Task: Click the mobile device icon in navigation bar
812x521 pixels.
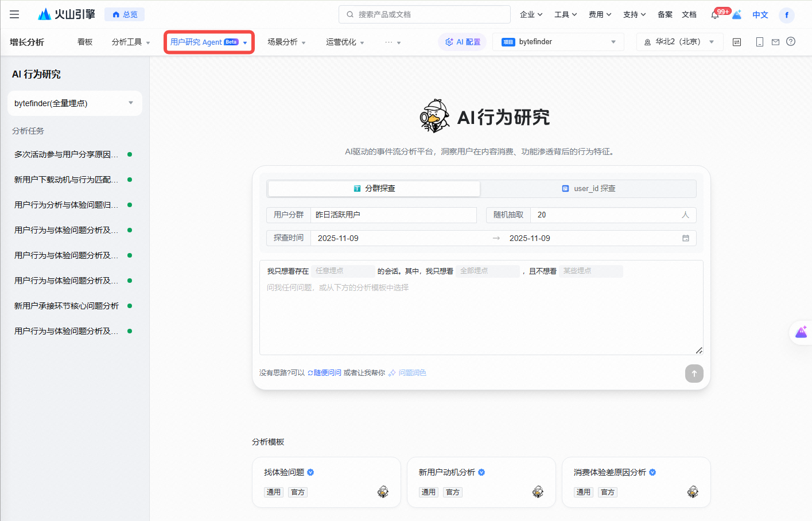Action: [x=760, y=42]
